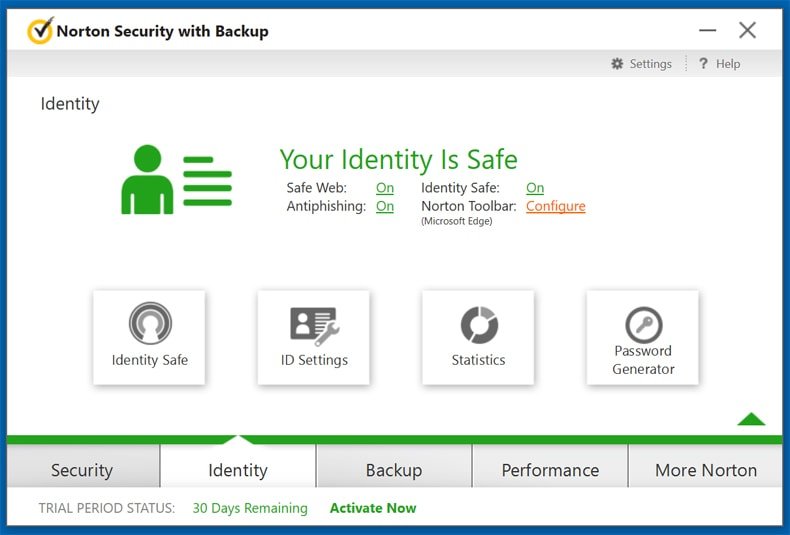Click the Settings gear icon
Image resolution: width=790 pixels, height=535 pixels.
617,63
